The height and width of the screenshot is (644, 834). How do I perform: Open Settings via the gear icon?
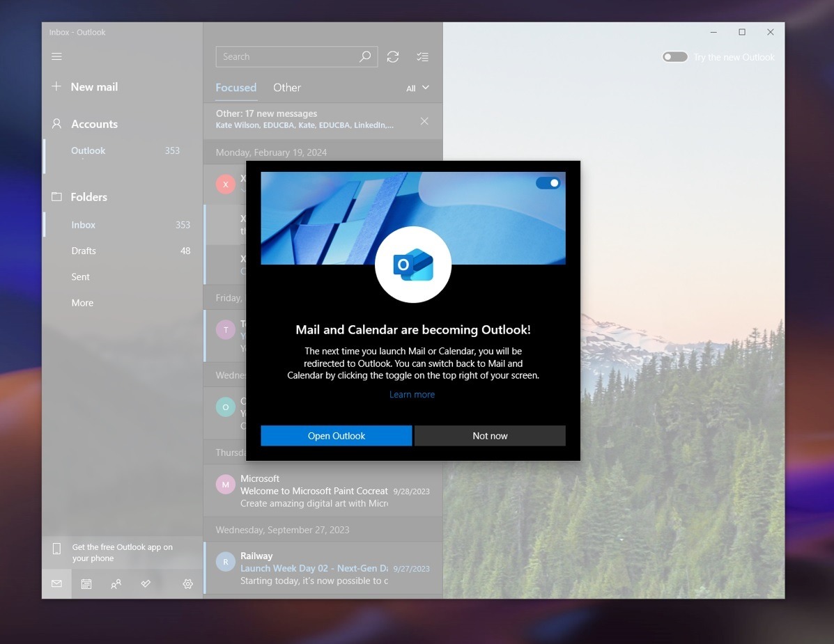[x=187, y=583]
